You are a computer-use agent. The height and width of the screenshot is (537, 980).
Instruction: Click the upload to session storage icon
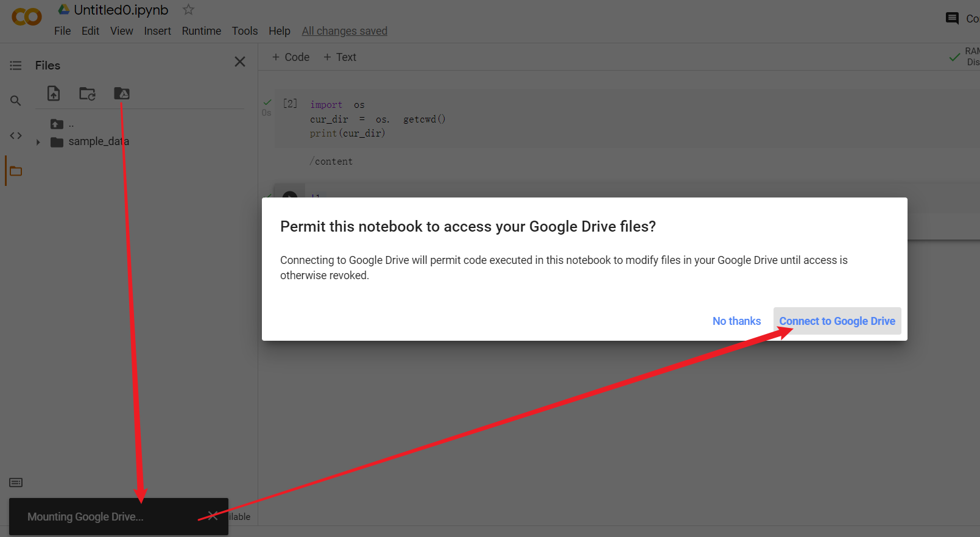(54, 93)
